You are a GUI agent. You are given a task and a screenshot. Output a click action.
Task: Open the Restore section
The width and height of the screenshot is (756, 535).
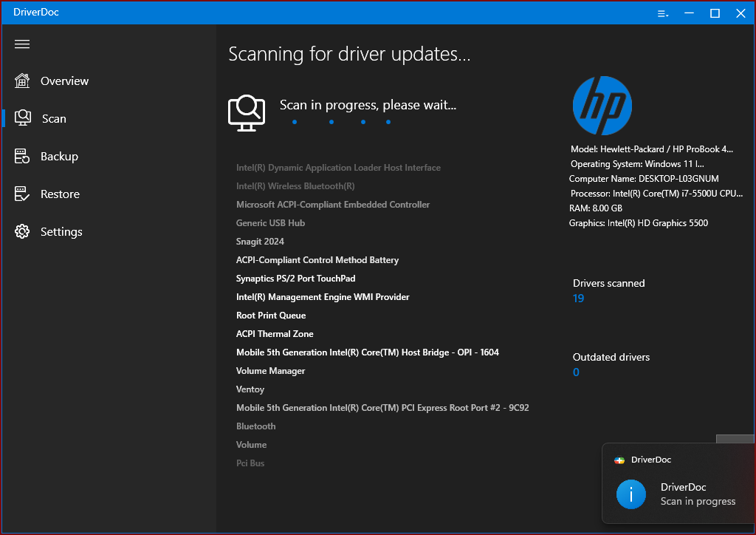61,194
